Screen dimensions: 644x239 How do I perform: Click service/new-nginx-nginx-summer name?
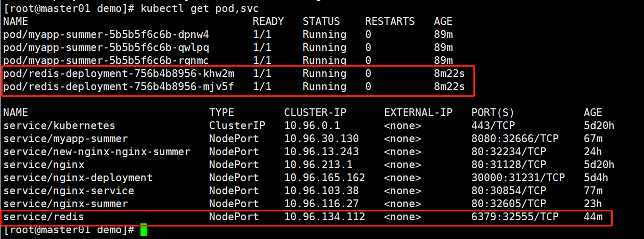[97, 152]
